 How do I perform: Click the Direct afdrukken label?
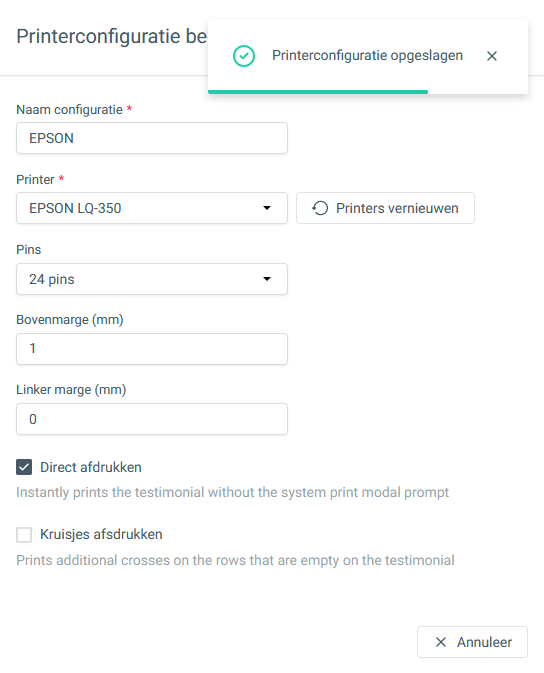tap(91, 467)
